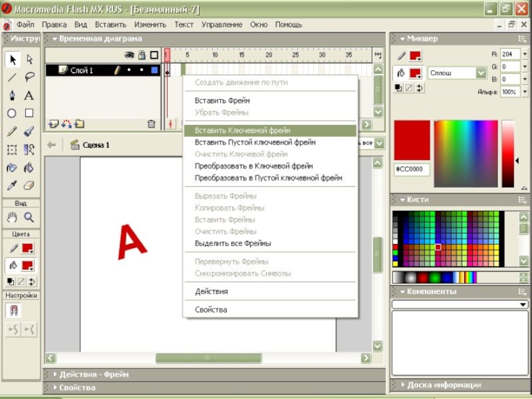
Task: Collapse the Временная диаграма panel
Action: 55,39
